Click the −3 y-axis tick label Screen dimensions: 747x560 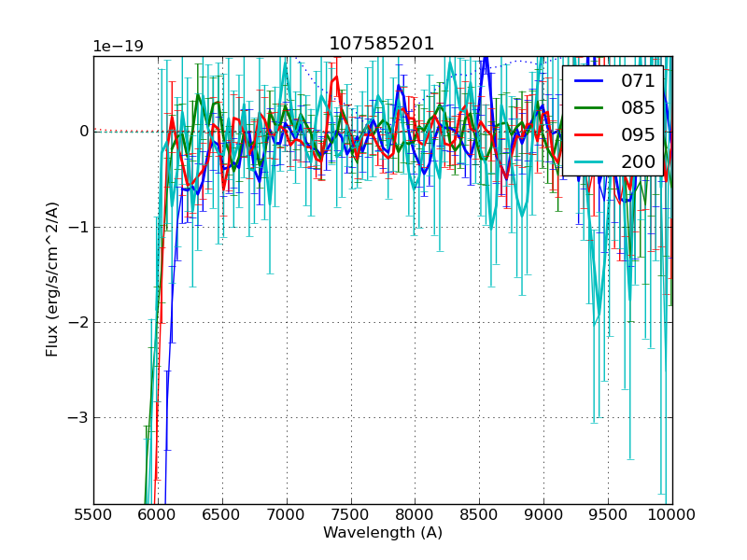point(78,418)
